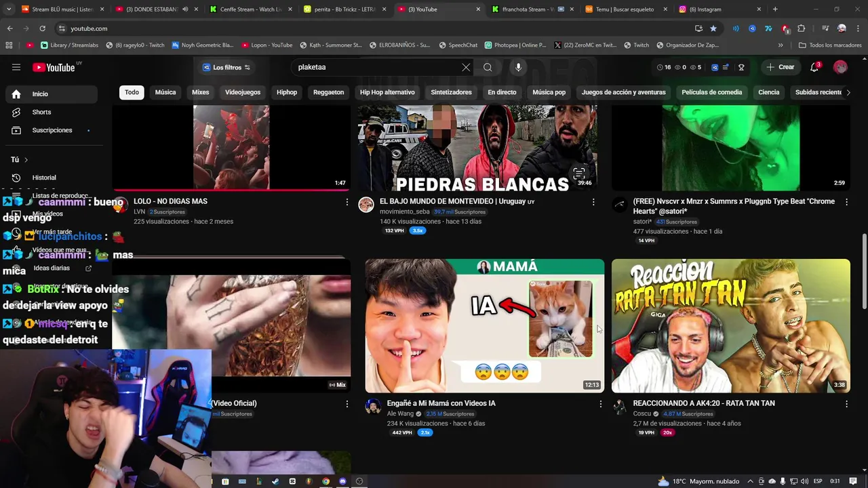The width and height of the screenshot is (868, 488).
Task: Open the Library / Streamlabs bookmark
Action: [x=70, y=45]
